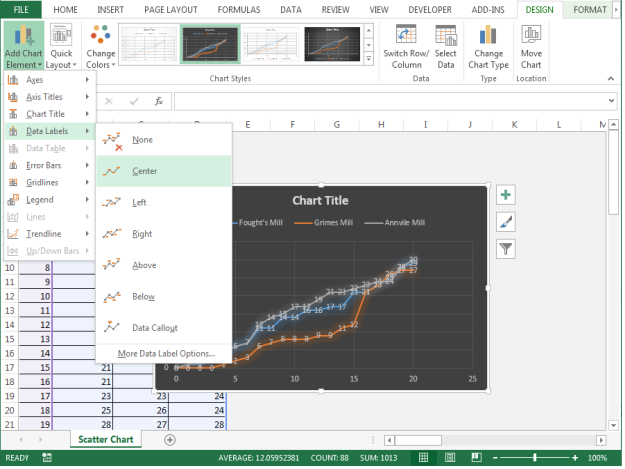Adjust the zoom slider handle
Screen dimensions: 625x469
535,458
